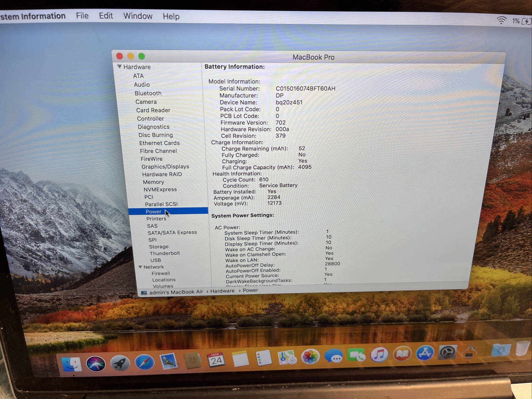Open Maps icon in Dock
Viewport: 532px width, 399px height.
tap(287, 358)
